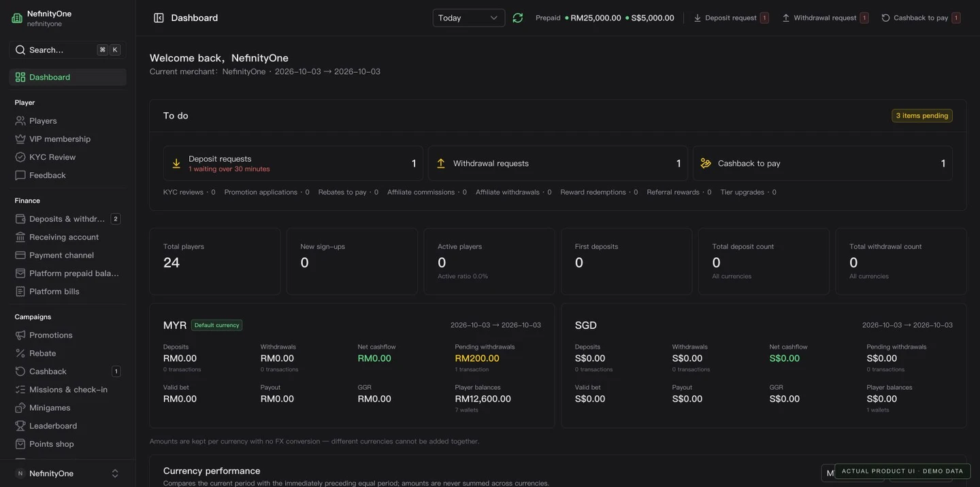Open the Cashback to pay to-do card

coord(823,163)
